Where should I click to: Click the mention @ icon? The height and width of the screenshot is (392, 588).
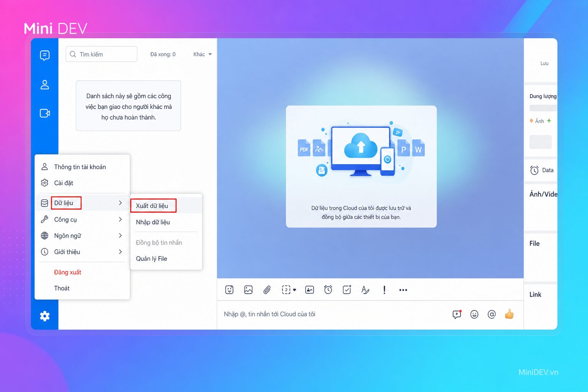[492, 314]
